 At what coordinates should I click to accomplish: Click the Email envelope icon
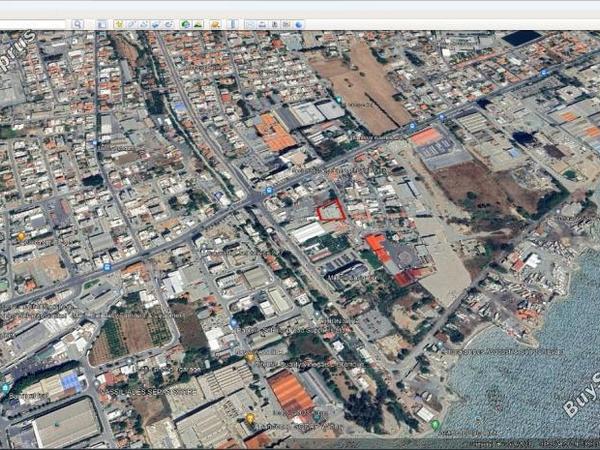coord(250,24)
